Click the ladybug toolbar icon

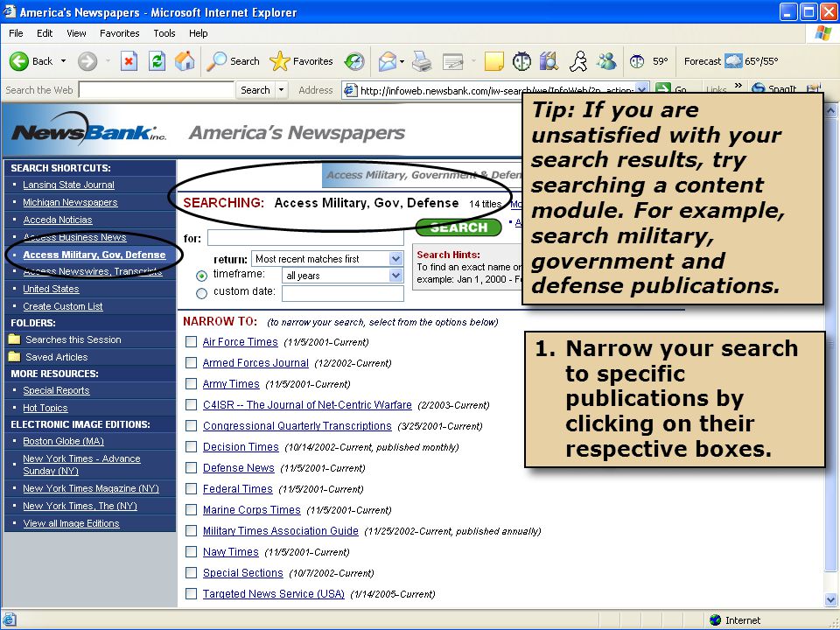[x=521, y=61]
